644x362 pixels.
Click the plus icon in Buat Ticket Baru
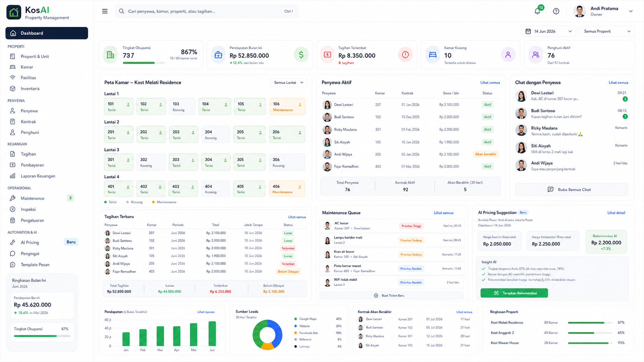pos(376,295)
